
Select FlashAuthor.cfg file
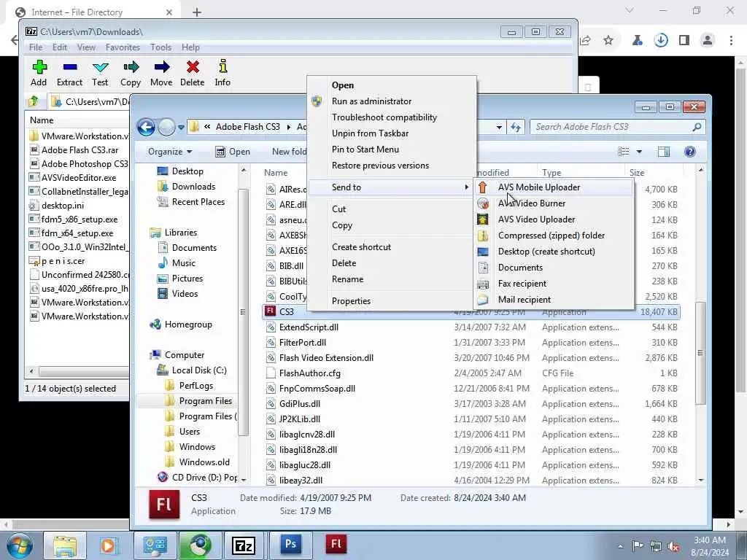click(309, 373)
